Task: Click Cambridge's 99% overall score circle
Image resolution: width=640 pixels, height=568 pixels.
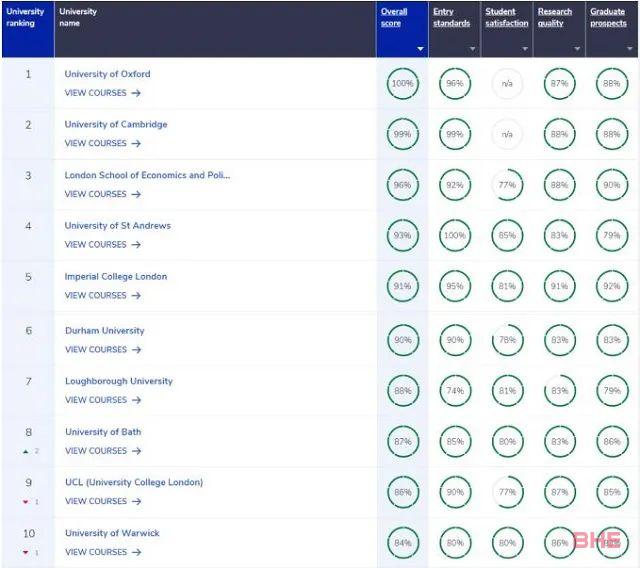Action: click(402, 134)
